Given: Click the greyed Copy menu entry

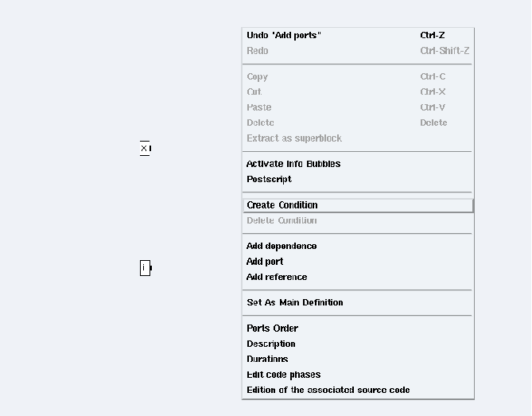Looking at the screenshot, I should tap(358, 76).
